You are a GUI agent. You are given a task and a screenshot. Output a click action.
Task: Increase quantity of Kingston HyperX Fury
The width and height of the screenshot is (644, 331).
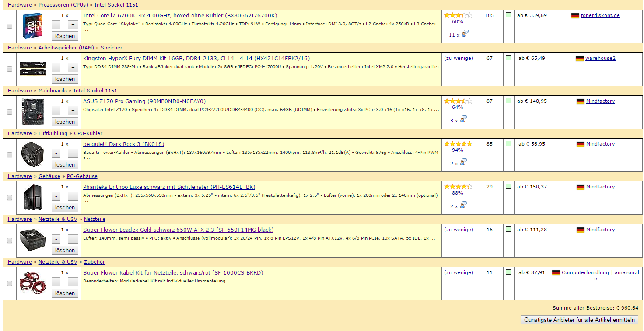tap(73, 68)
